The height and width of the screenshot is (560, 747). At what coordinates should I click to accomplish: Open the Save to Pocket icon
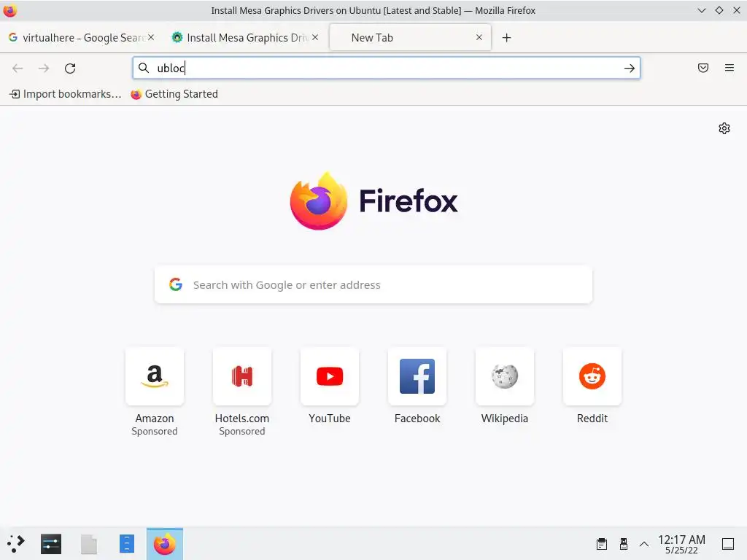[703, 68]
